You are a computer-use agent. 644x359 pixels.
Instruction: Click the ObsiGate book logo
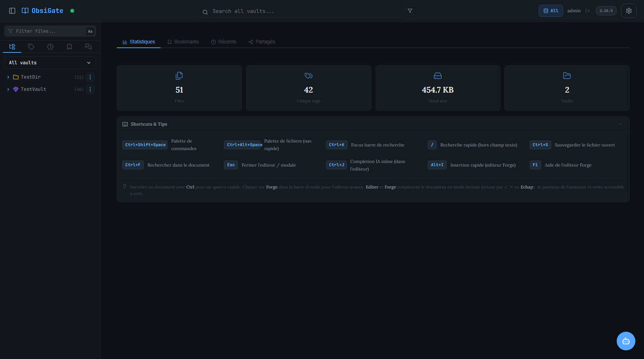tap(25, 11)
